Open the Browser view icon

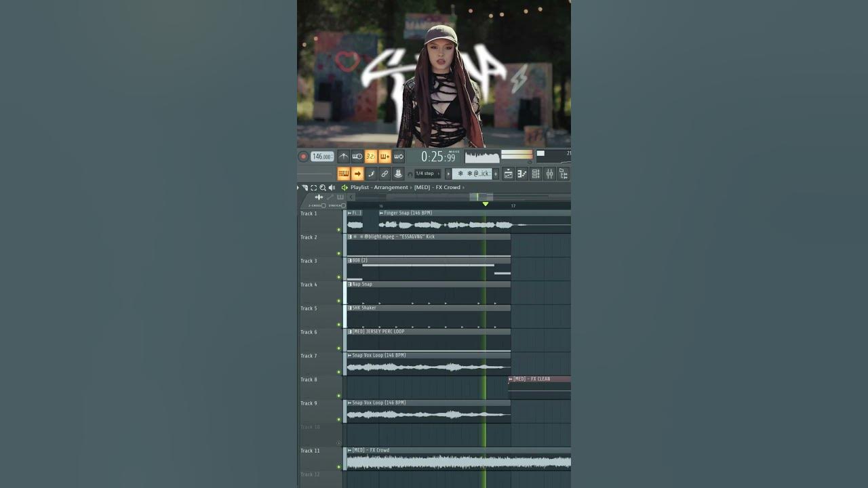point(563,174)
